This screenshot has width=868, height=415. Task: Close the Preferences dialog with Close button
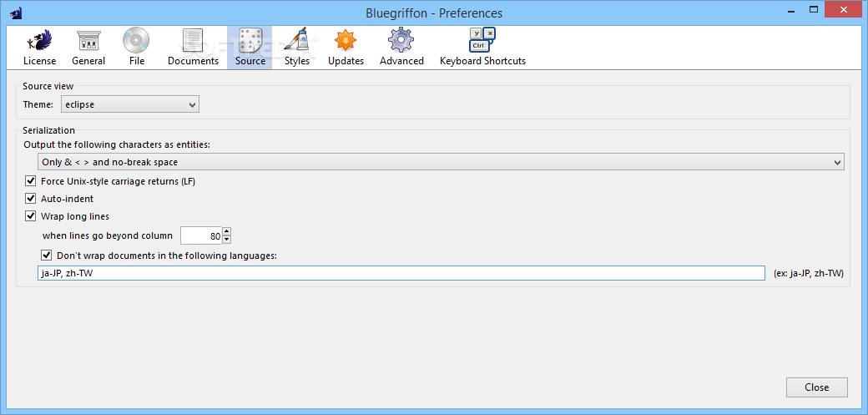click(816, 387)
